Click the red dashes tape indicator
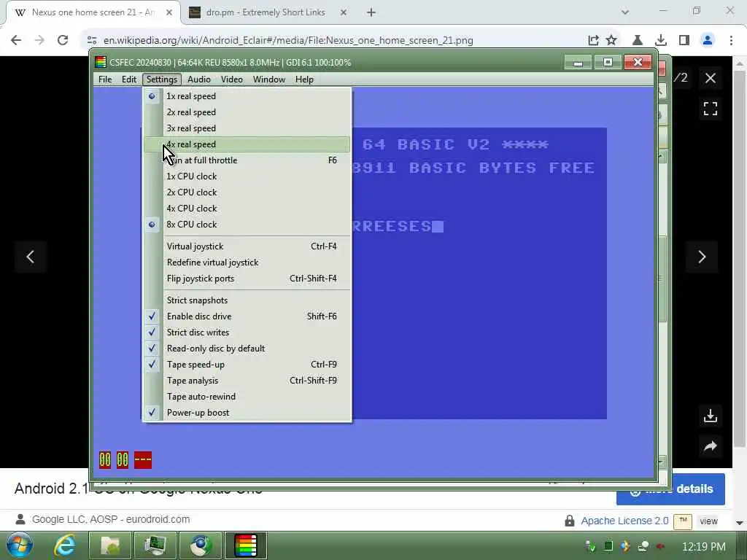Viewport: 747px width, 560px height. 143,460
